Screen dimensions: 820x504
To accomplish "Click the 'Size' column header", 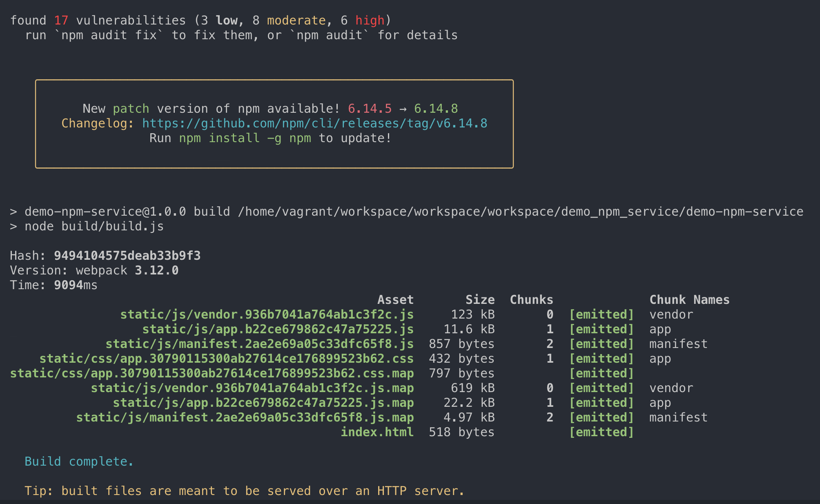I will point(480,300).
